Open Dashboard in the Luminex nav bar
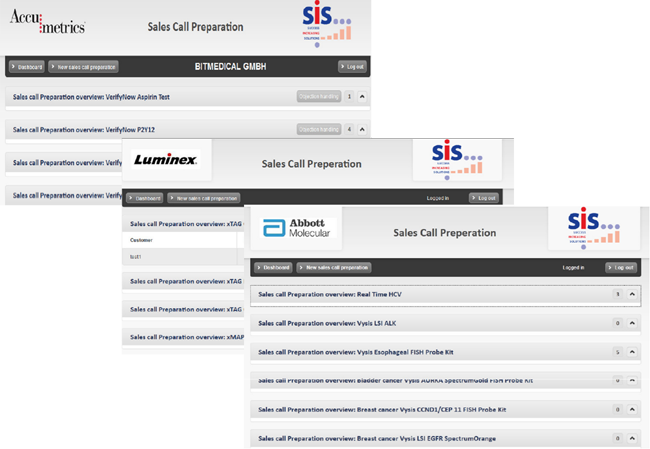 (x=144, y=198)
